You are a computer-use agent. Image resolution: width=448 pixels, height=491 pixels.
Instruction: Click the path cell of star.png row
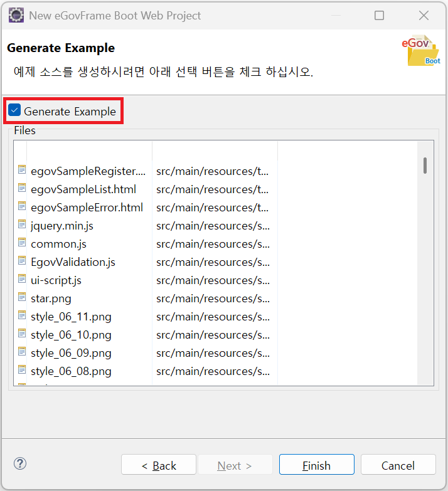pos(213,298)
